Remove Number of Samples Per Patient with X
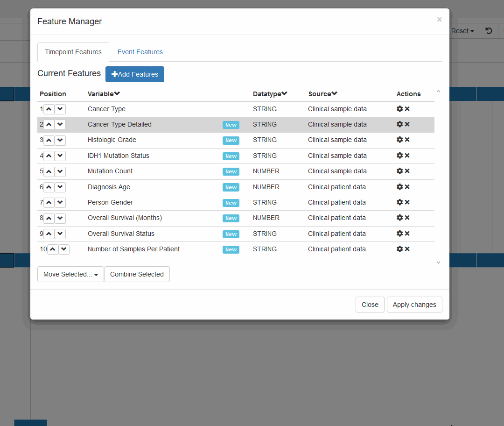Screen dimensions: 504x426 pyautogui.click(x=406, y=249)
